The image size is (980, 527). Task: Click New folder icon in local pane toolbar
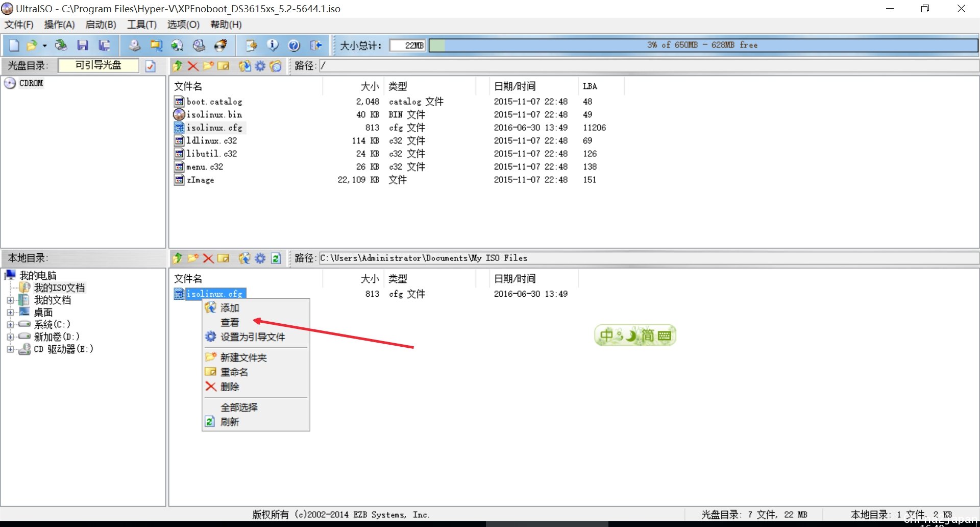193,258
